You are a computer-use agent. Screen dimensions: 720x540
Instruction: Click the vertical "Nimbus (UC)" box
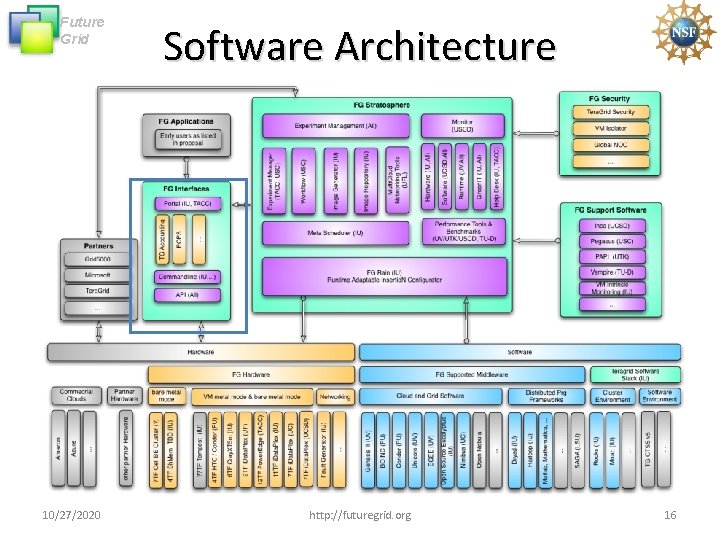click(x=463, y=450)
